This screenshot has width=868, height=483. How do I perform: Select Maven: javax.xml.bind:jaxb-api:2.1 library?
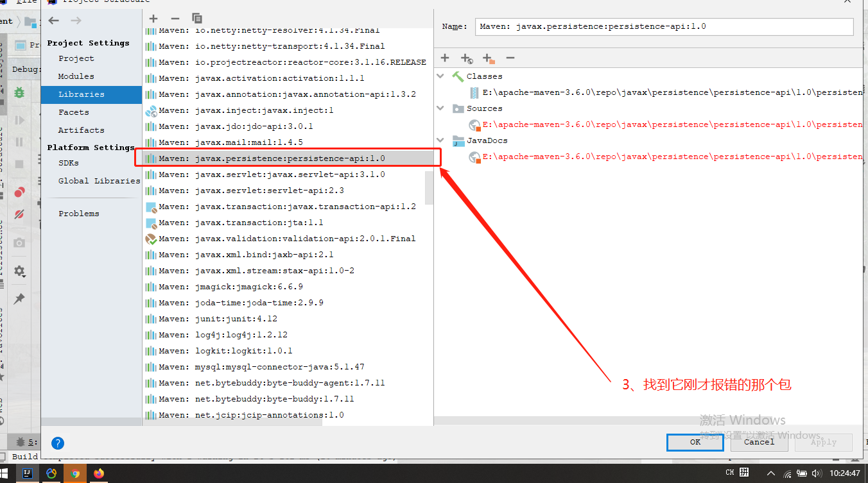pyautogui.click(x=288, y=255)
